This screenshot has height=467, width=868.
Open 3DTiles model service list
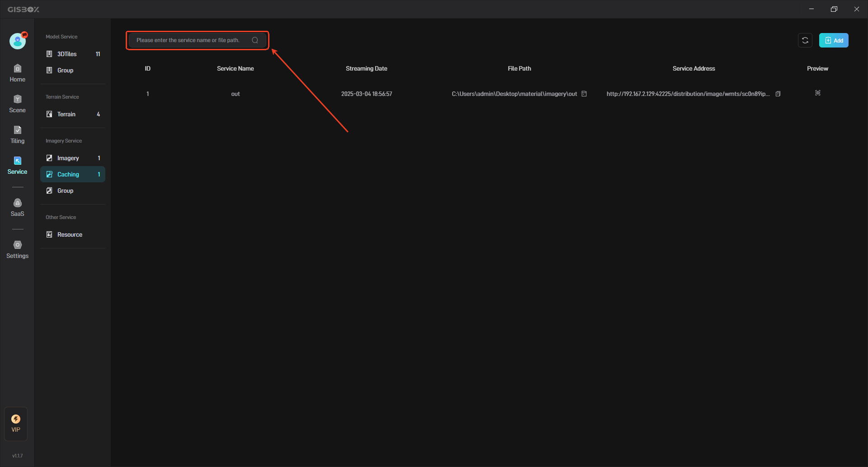pyautogui.click(x=73, y=54)
